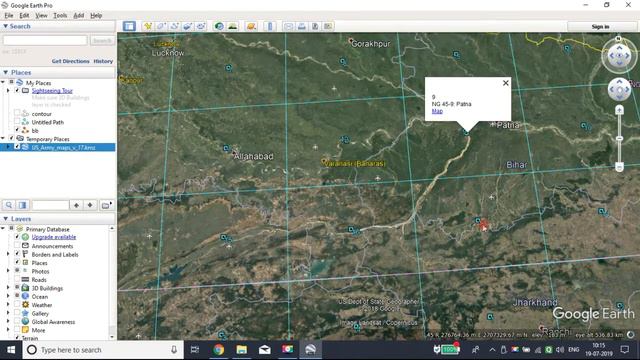Select the Add Image Overlay tool
The height and width of the screenshot is (360, 640).
(187, 26)
